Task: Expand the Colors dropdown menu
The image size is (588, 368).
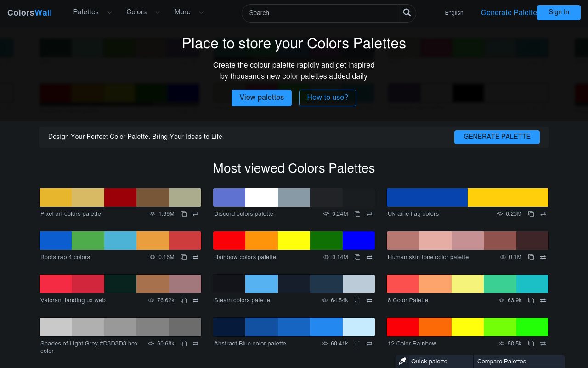Action: (x=143, y=12)
